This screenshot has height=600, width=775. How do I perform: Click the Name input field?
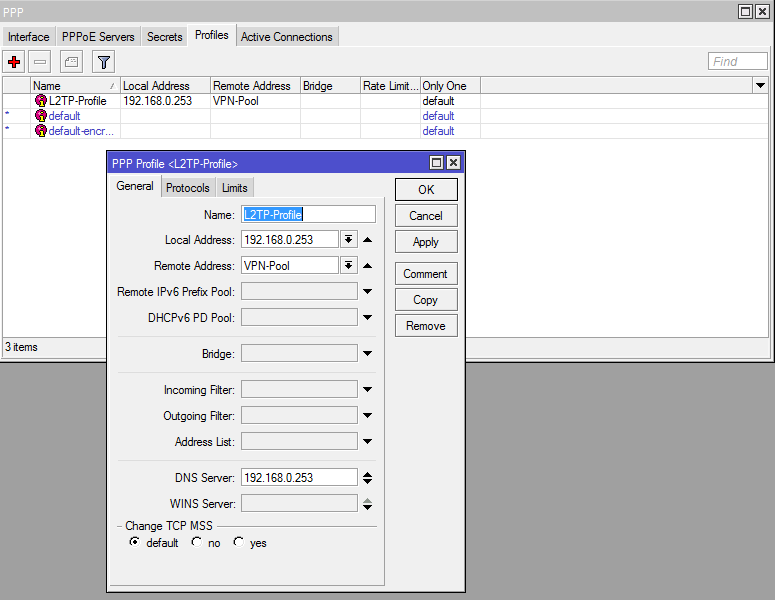[308, 214]
